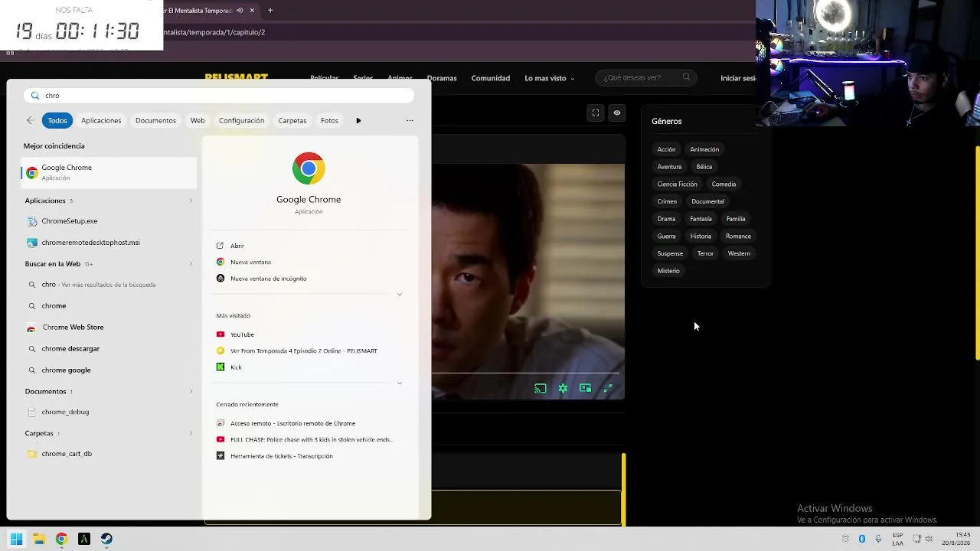
Task: Mute the El Mentalista browser tab
Action: point(240,10)
